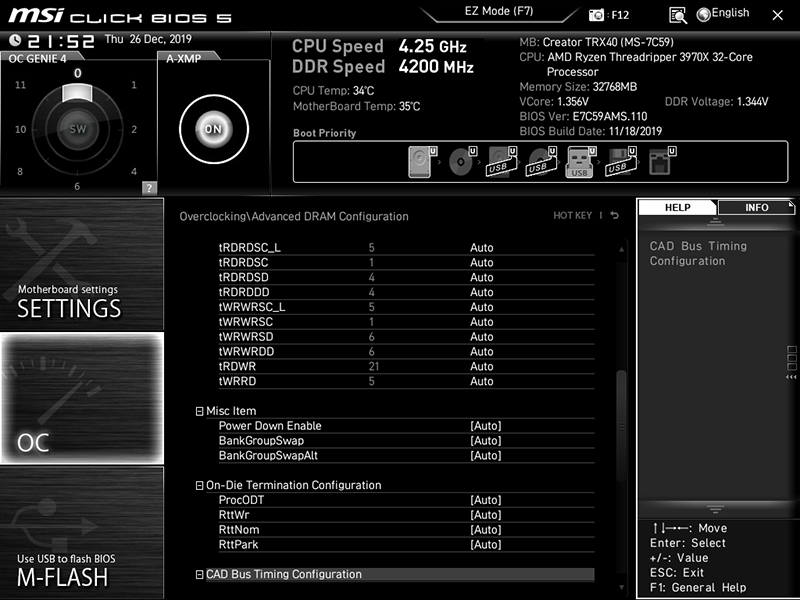The image size is (800, 600).
Task: Click the Power Down Enable label
Action: pyautogui.click(x=270, y=426)
